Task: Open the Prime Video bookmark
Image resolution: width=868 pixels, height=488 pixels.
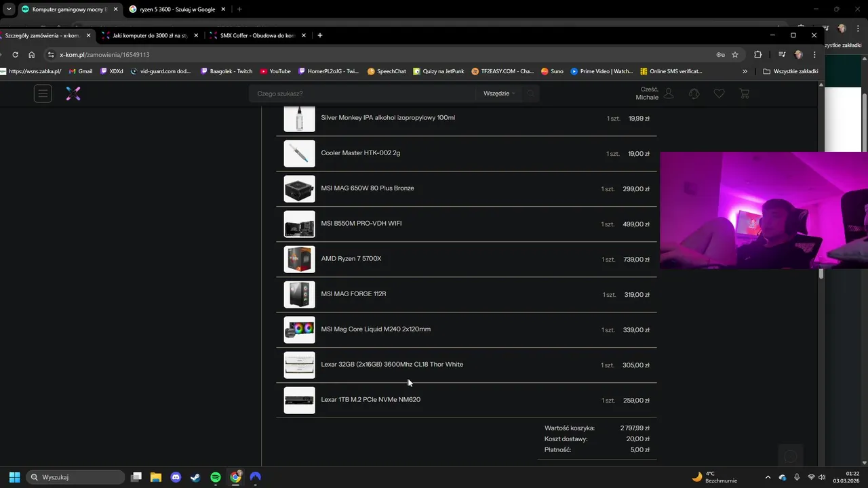Action: [x=601, y=71]
